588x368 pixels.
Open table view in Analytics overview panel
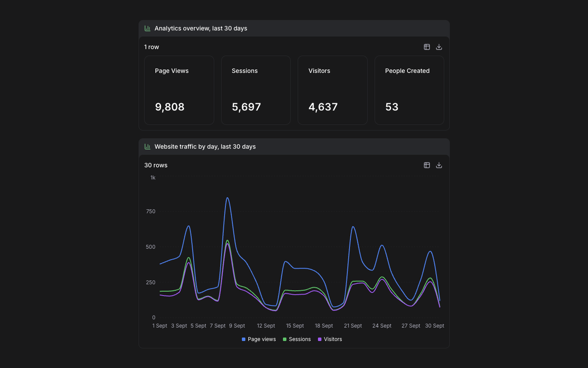[427, 47]
